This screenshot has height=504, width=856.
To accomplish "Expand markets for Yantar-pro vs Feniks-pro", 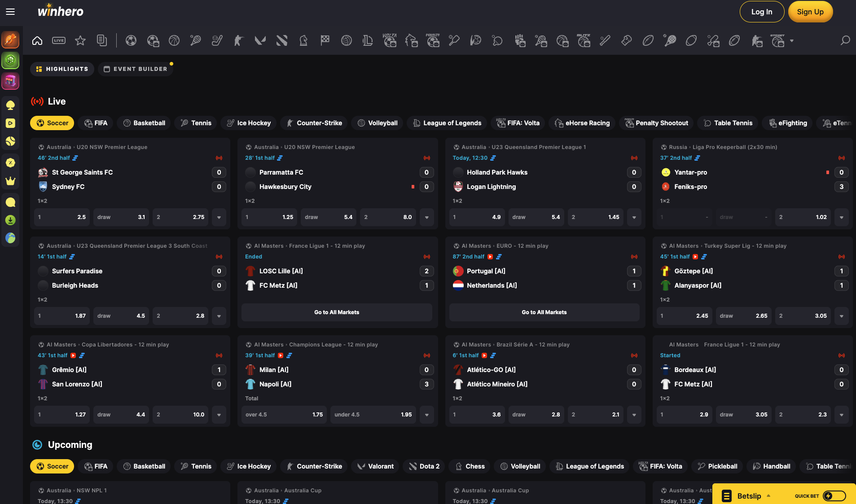I will click(x=842, y=217).
